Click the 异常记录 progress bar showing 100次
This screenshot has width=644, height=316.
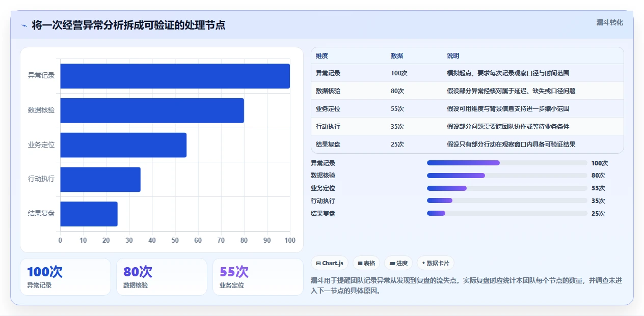[507, 163]
